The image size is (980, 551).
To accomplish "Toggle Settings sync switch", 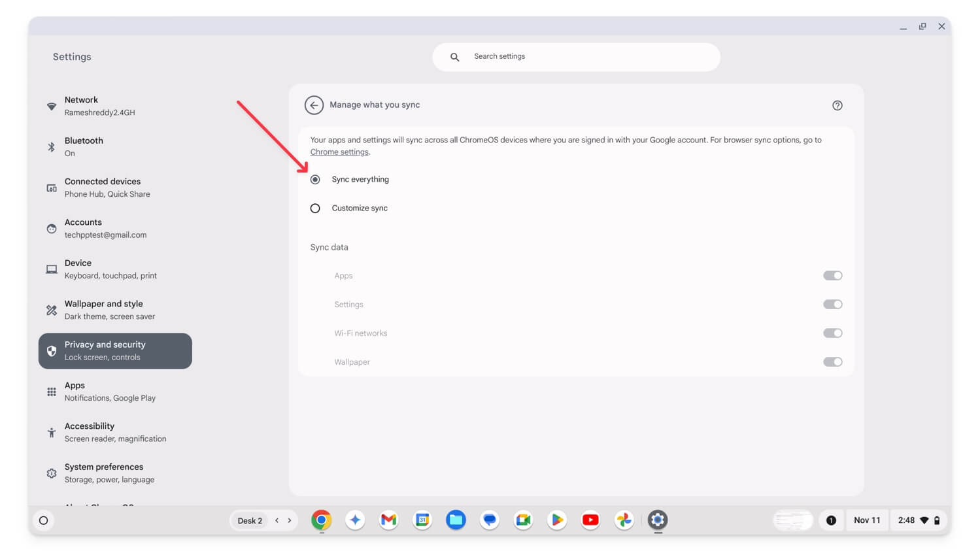I will coord(832,305).
